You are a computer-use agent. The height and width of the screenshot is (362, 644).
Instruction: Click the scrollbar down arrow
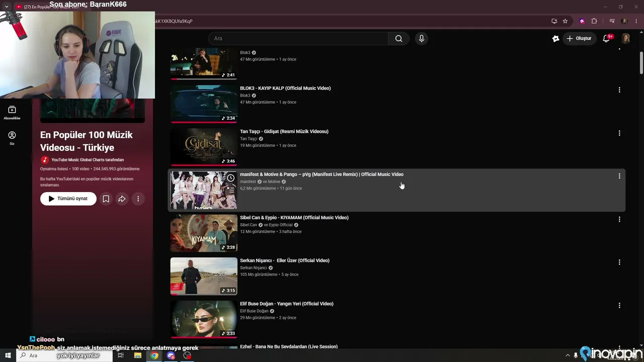coord(641,345)
